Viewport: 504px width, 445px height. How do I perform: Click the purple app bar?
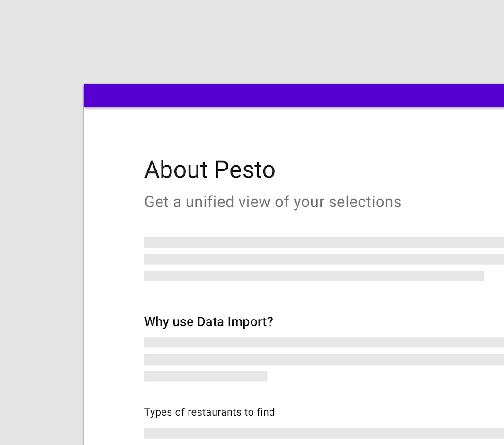tap(294, 96)
